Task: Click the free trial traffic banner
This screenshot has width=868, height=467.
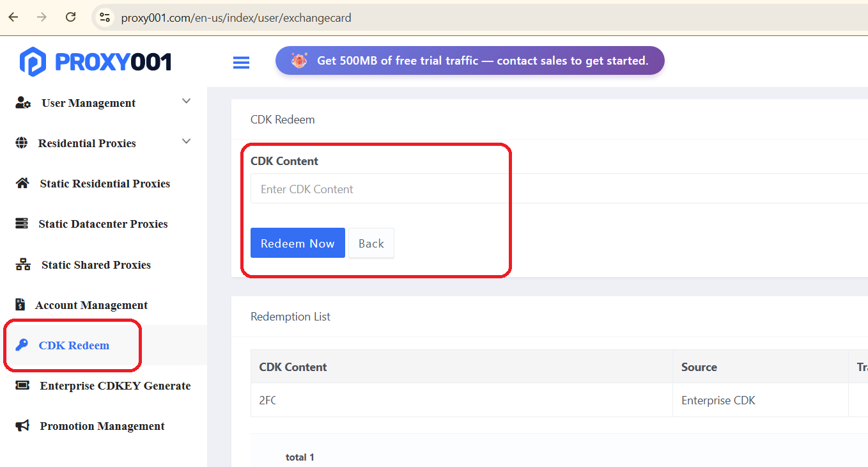Action: coord(470,61)
